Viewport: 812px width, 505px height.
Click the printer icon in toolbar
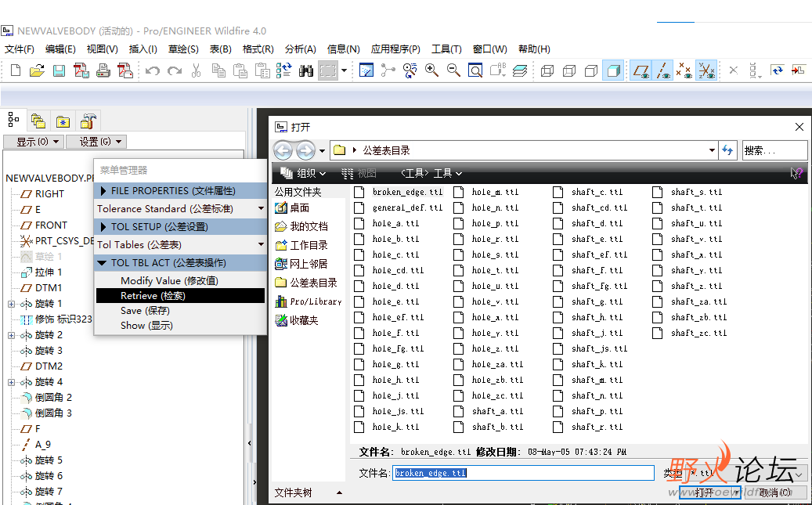click(103, 71)
